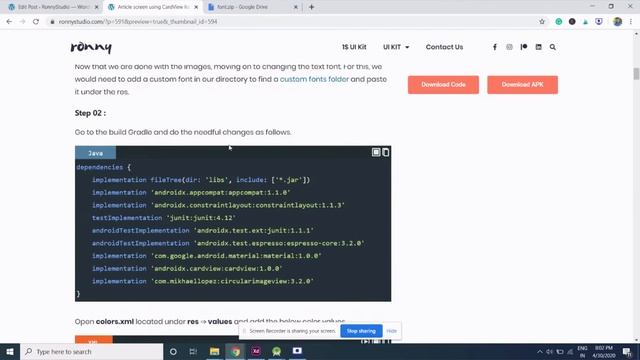Click the ronny site logo

tap(91, 47)
